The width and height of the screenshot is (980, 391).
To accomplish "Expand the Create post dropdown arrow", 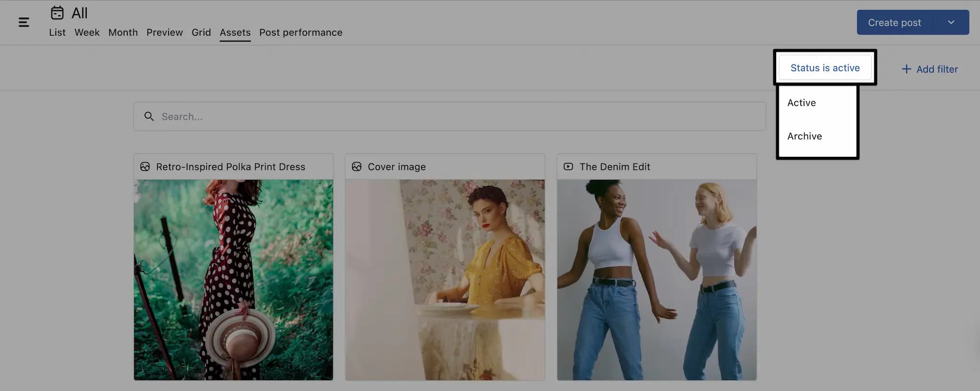I will (x=951, y=22).
